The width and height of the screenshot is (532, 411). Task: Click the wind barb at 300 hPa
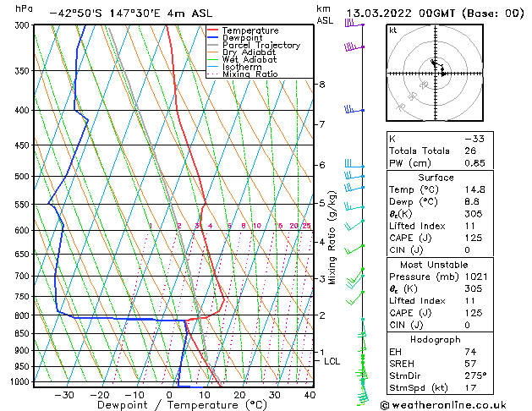point(353,25)
